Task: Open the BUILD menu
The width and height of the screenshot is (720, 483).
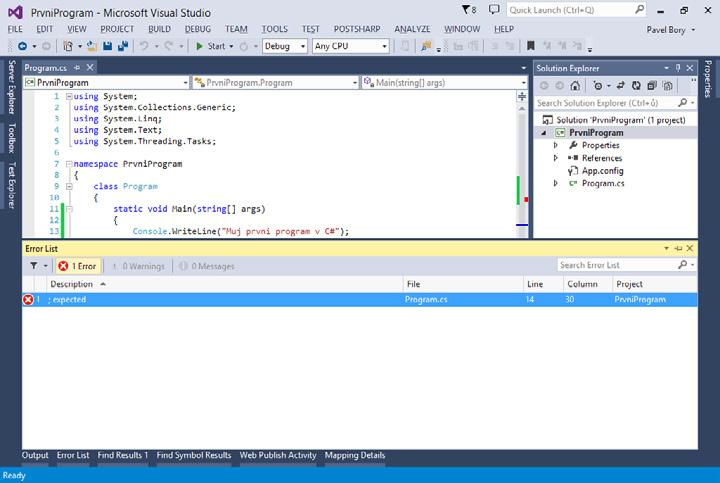Action: (x=159, y=29)
